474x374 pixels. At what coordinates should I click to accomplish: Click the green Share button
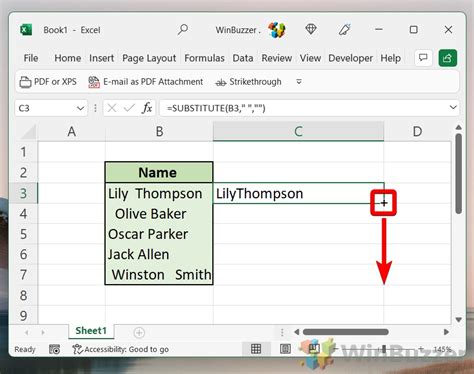pos(448,58)
